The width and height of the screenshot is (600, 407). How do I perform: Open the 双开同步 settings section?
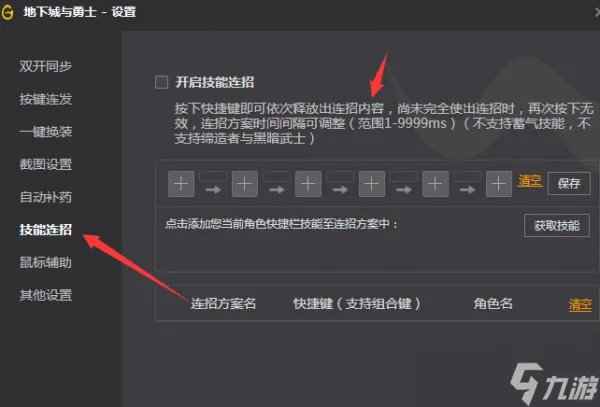(x=46, y=67)
